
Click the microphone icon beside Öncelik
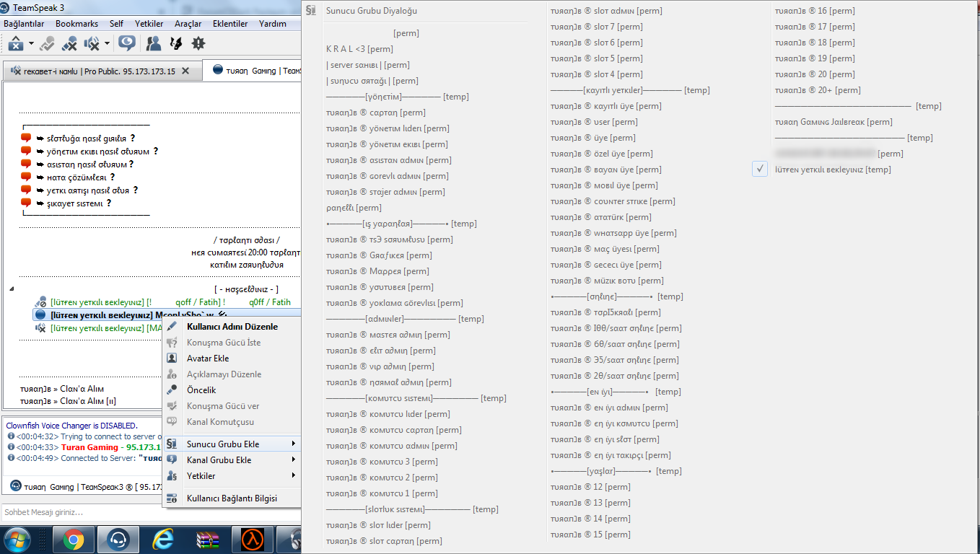click(x=172, y=390)
